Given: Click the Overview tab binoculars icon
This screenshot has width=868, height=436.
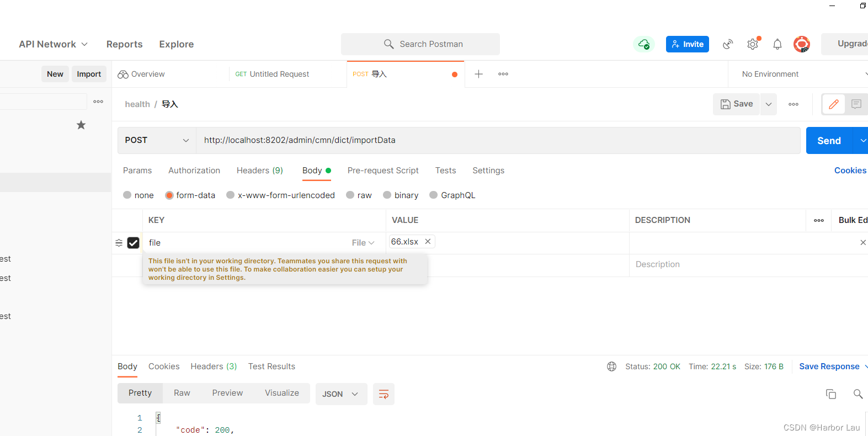Looking at the screenshot, I should point(123,74).
